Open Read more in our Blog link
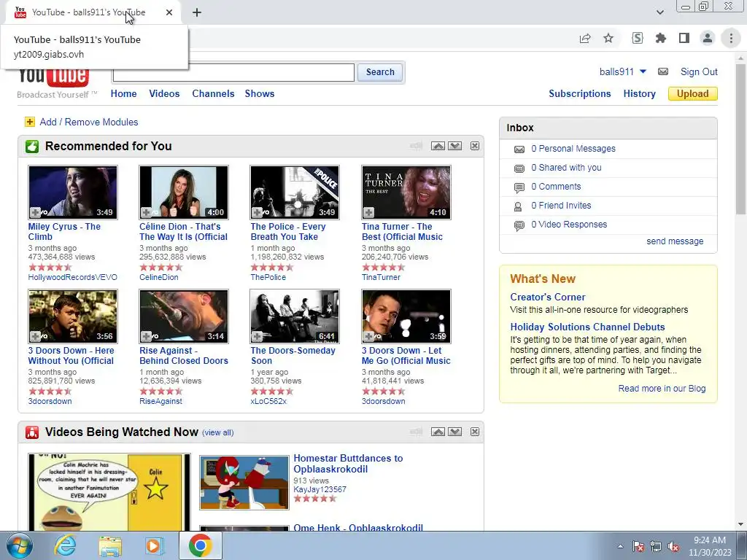The height and width of the screenshot is (560, 747). (x=662, y=389)
